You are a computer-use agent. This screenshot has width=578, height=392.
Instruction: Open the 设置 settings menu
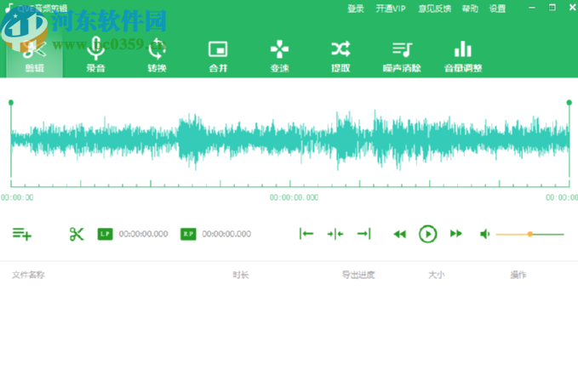497,9
